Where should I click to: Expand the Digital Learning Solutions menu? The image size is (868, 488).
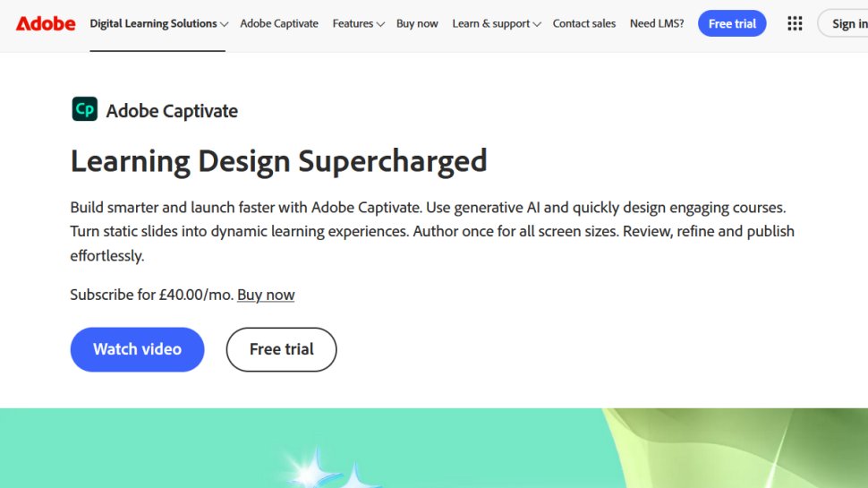tap(158, 24)
